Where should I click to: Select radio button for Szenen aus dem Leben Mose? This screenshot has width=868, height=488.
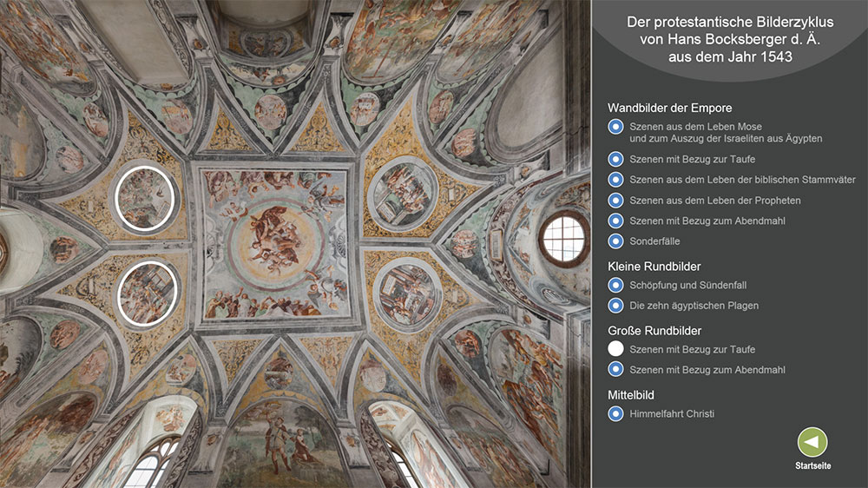pyautogui.click(x=615, y=128)
